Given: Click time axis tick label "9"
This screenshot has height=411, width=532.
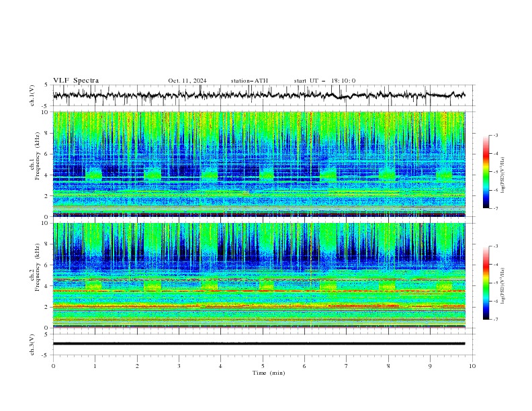Looking at the screenshot, I should 430,366.
